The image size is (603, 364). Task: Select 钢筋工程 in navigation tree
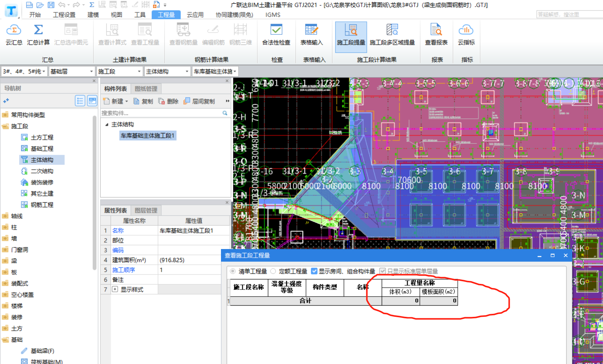pyautogui.click(x=42, y=205)
